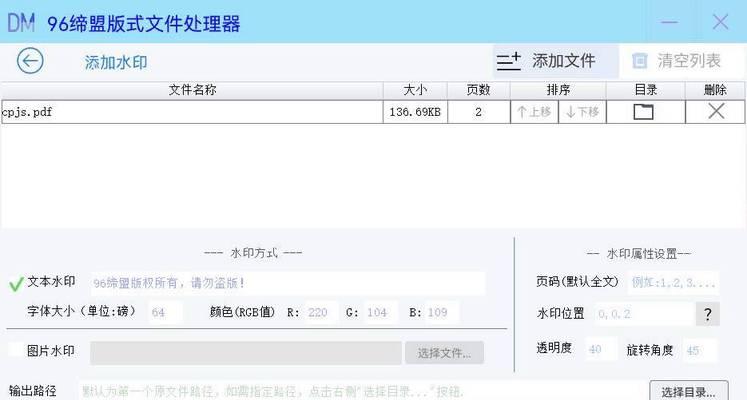This screenshot has width=747, height=400.
Task: Enable the 图片水印 checkbox
Action: (16, 350)
